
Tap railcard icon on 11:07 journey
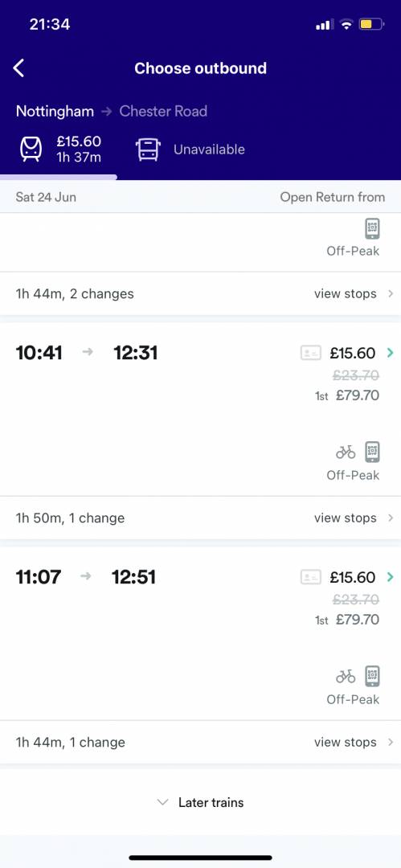click(x=311, y=577)
